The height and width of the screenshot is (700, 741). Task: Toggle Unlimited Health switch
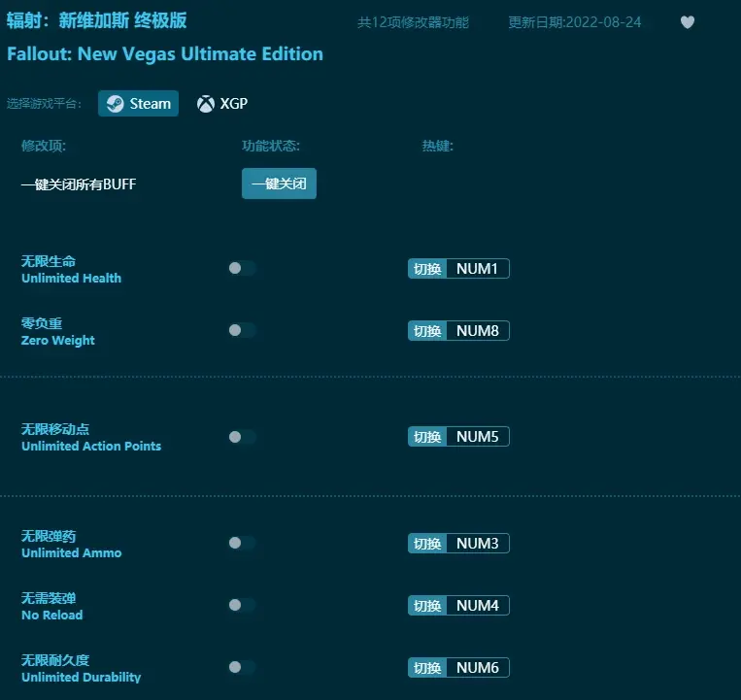(242, 268)
